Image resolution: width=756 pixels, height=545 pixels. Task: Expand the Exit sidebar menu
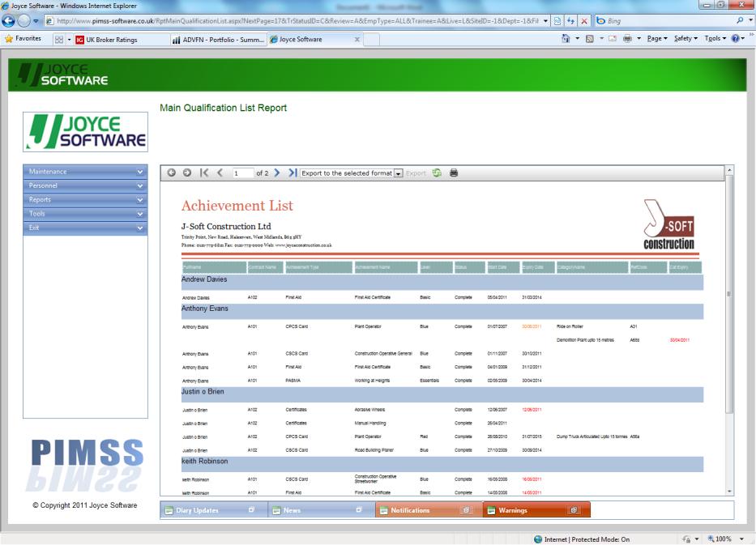tap(85, 228)
